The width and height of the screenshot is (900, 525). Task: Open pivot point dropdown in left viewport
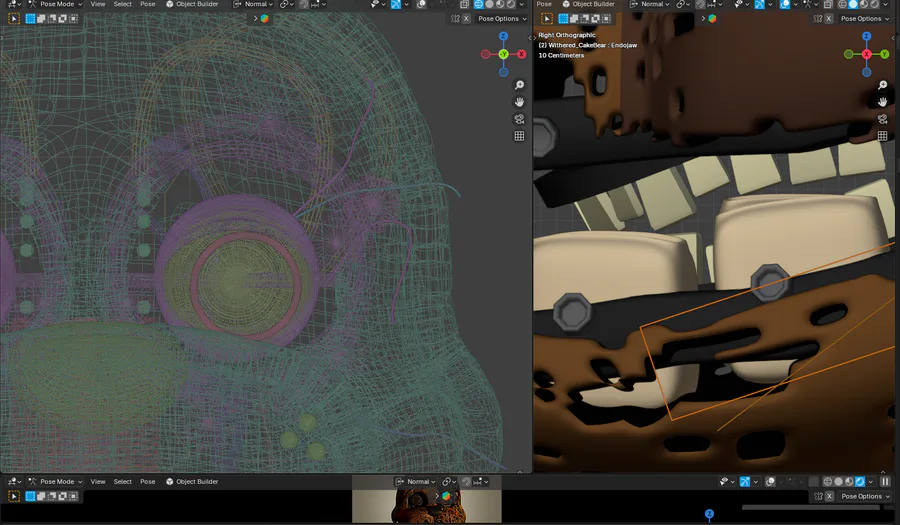click(286, 4)
